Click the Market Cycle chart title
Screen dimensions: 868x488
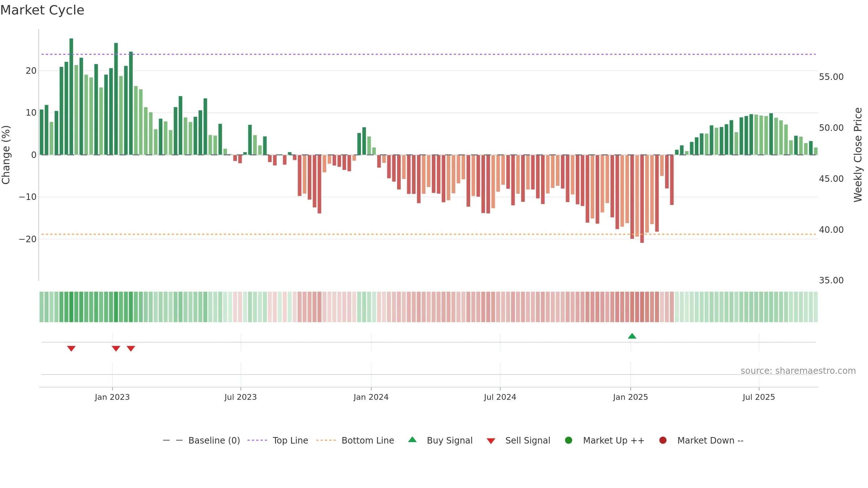[42, 10]
